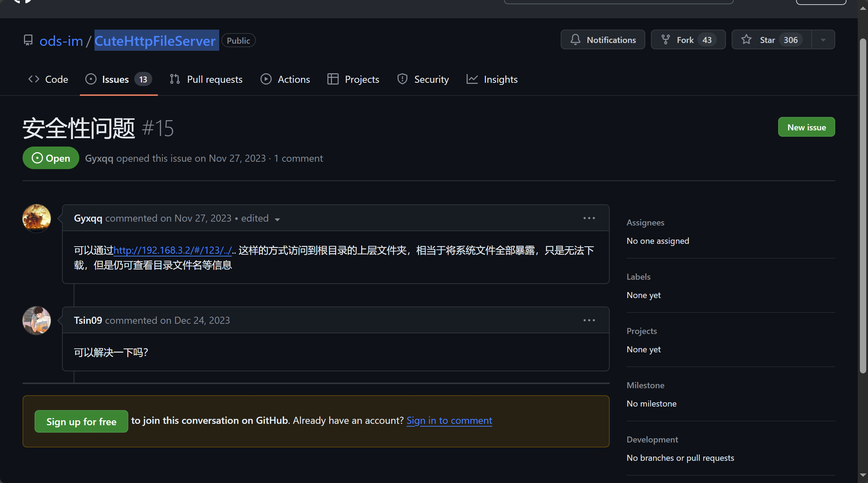Click the No branches or pull requests text
This screenshot has height=483, width=868.
[680, 458]
